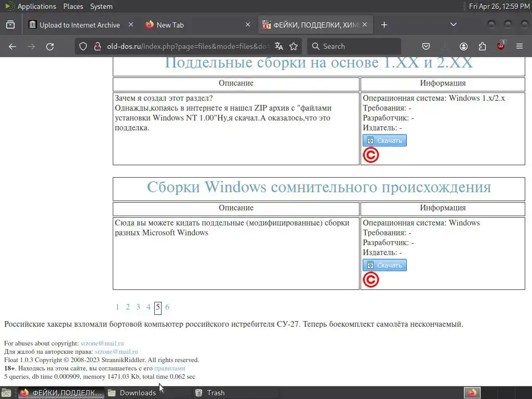Screen dimensions: 532x399
Task: Show desktop via taskbar icon
Action: 6,393
